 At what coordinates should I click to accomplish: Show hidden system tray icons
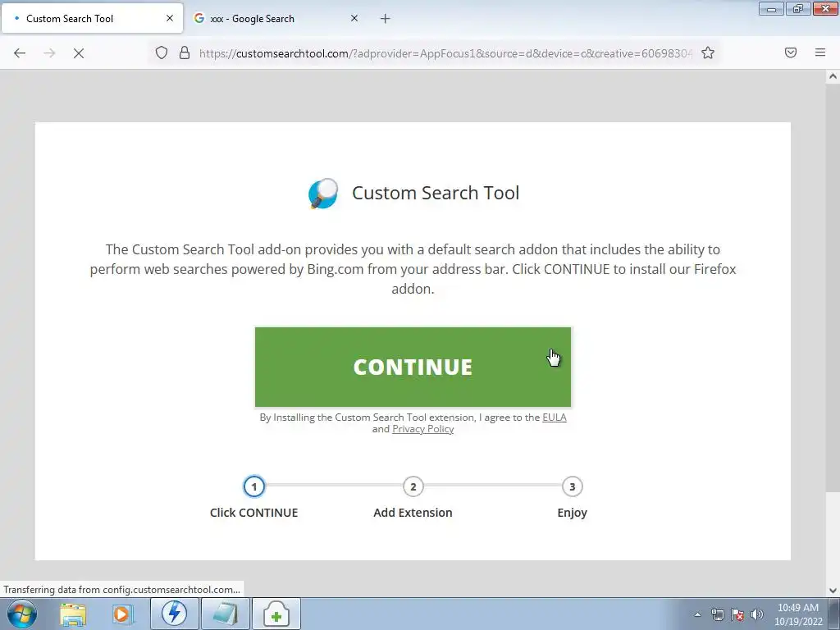697,614
